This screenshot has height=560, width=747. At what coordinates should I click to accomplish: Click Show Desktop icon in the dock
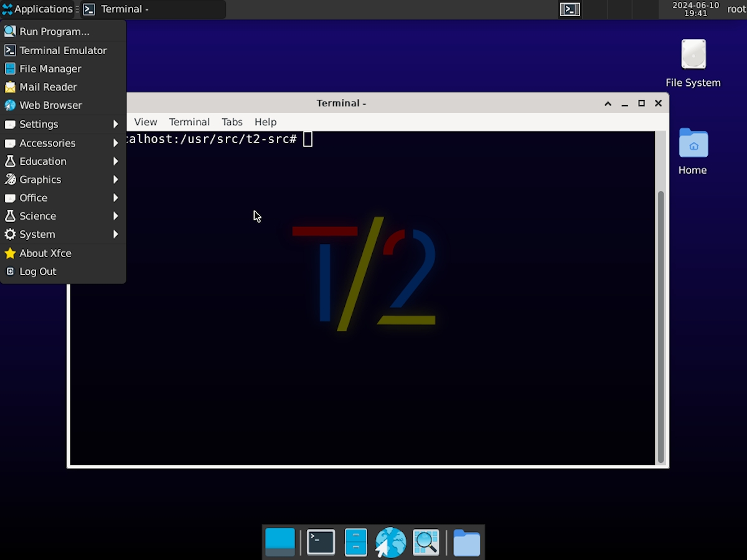(280, 542)
